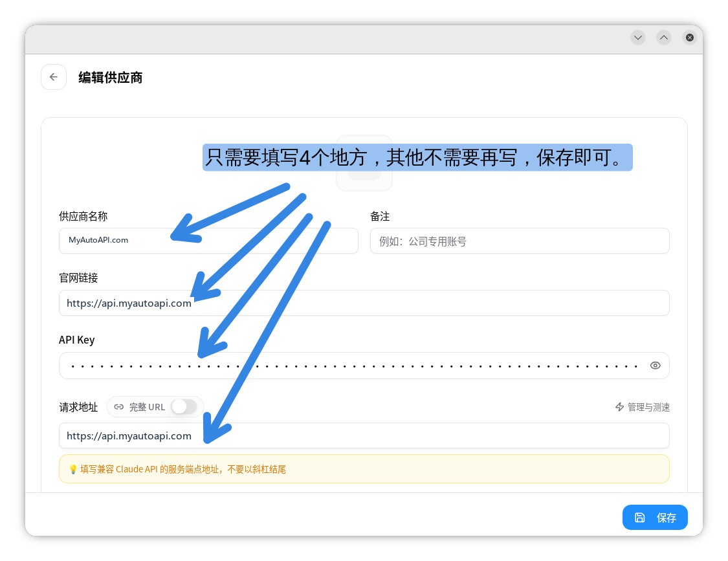Click the lightbulb icon in the hint

tap(73, 470)
